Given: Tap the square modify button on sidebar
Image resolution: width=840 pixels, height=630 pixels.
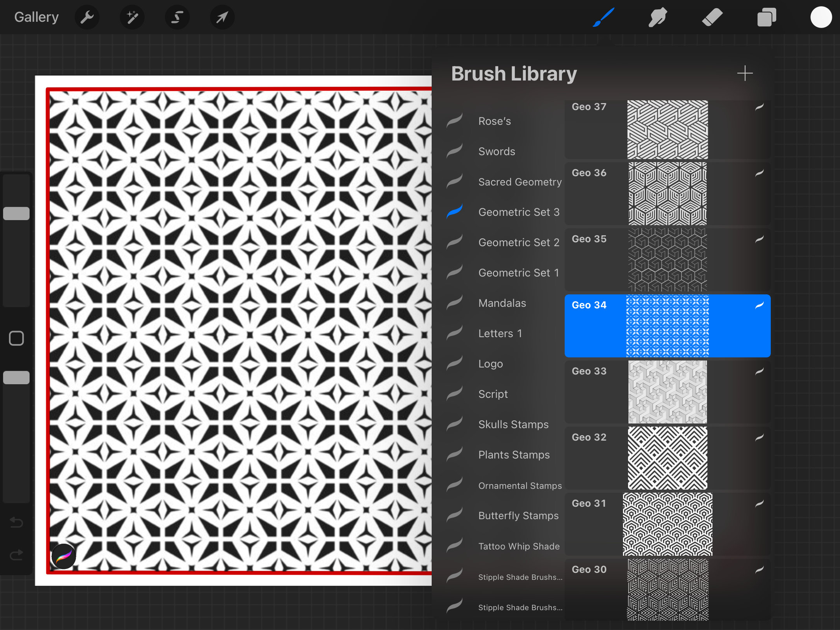Looking at the screenshot, I should point(16,338).
